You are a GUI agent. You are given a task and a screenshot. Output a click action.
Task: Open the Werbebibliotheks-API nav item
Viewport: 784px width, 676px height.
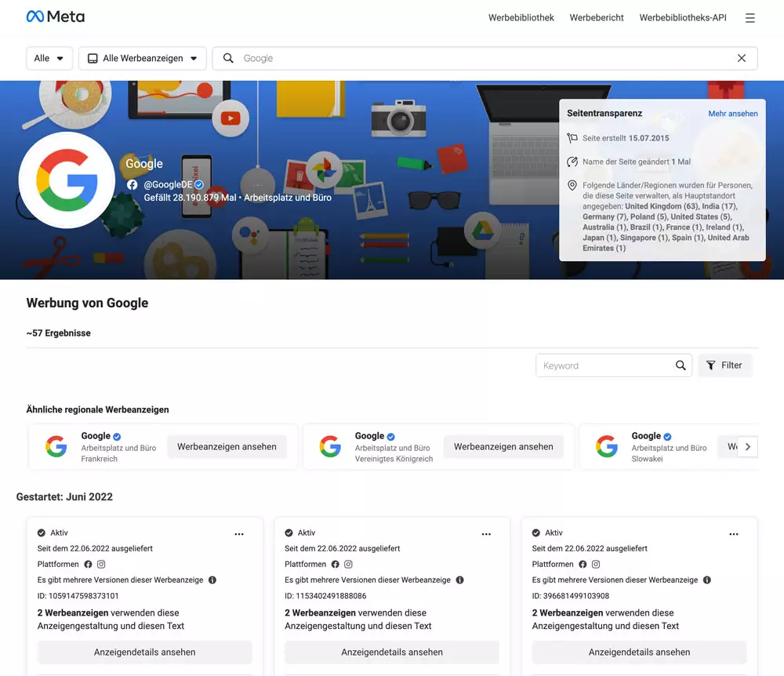coord(683,17)
